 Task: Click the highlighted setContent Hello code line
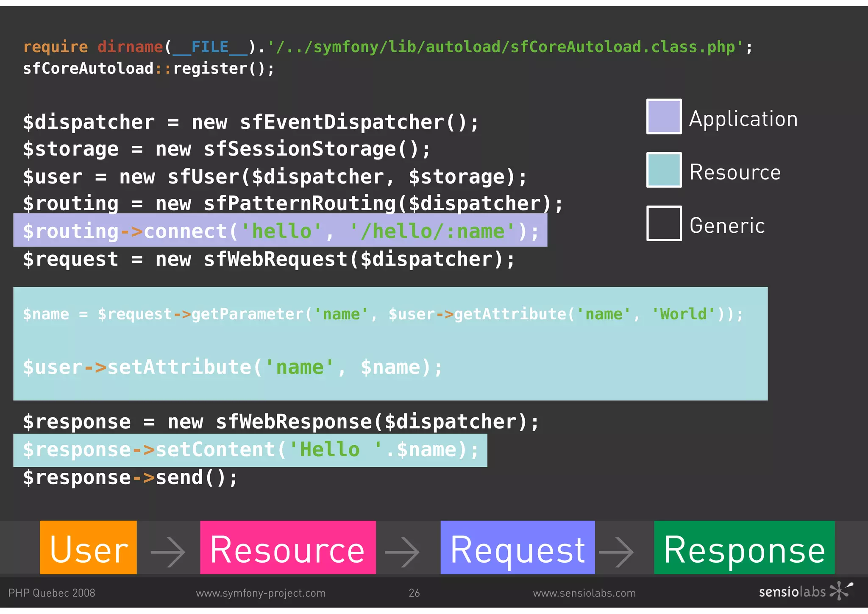point(250,450)
